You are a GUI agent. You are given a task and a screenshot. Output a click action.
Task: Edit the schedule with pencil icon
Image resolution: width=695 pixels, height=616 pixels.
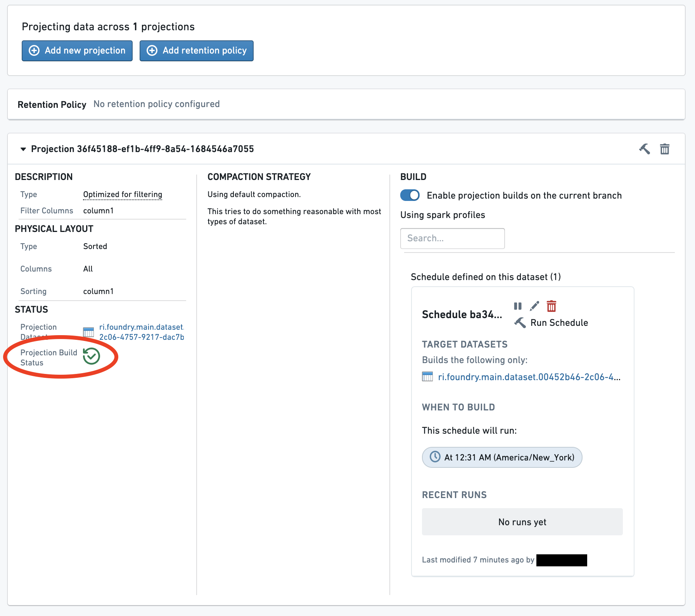pos(534,306)
